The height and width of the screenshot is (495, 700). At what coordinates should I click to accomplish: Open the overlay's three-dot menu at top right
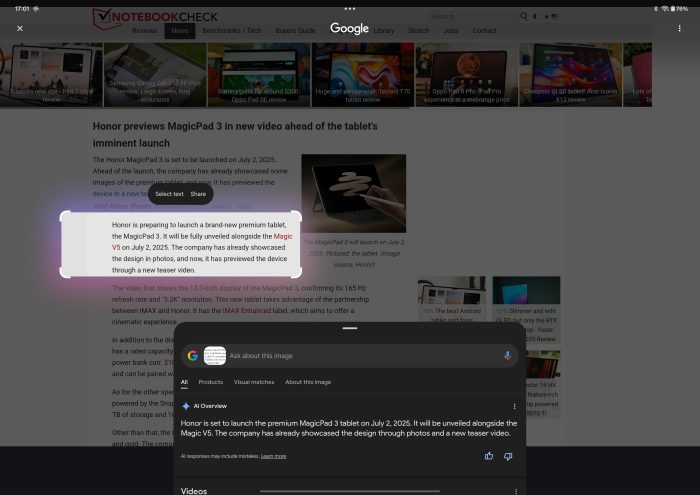[x=679, y=29]
